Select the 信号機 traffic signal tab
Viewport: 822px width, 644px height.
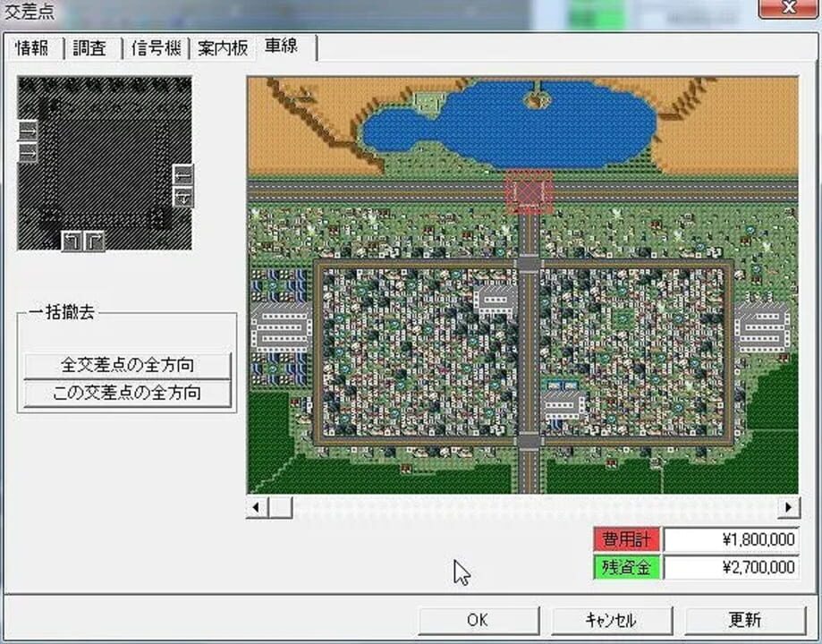pyautogui.click(x=156, y=49)
